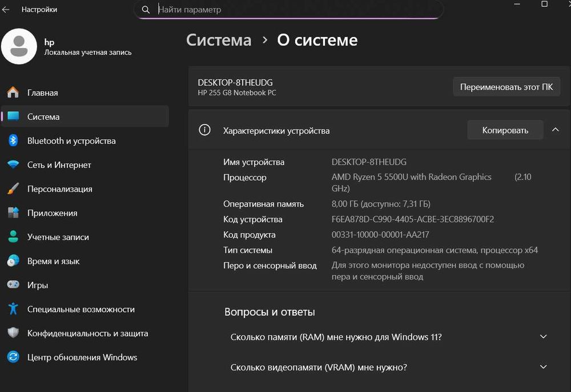Click the Privacy shield icon
The width and height of the screenshot is (571, 392).
[13, 333]
